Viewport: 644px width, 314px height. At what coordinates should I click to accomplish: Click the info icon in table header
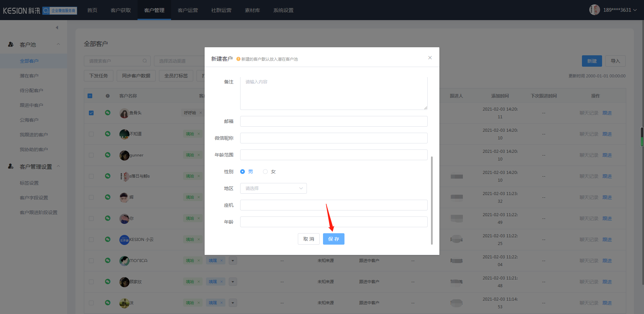108,96
